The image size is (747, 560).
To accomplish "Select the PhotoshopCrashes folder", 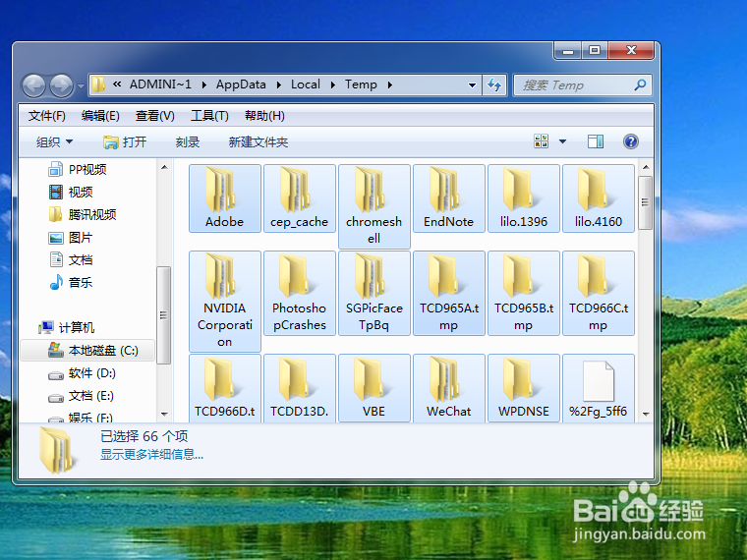I will pyautogui.click(x=300, y=294).
